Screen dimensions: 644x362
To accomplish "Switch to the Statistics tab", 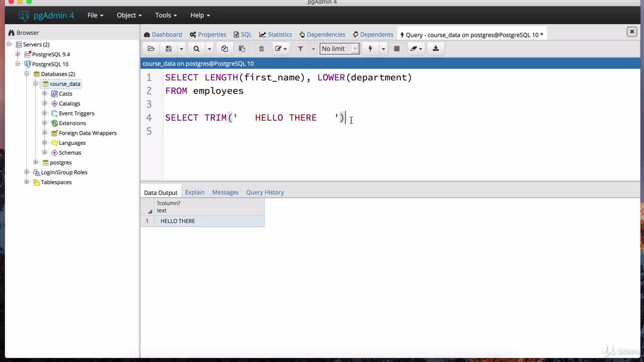I will [x=276, y=35].
